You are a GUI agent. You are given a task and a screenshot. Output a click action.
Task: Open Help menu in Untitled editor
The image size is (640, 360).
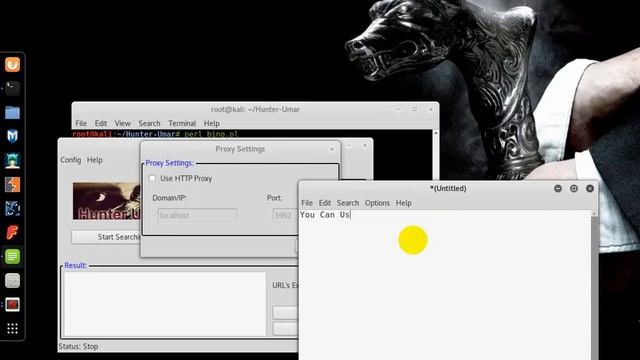404,203
